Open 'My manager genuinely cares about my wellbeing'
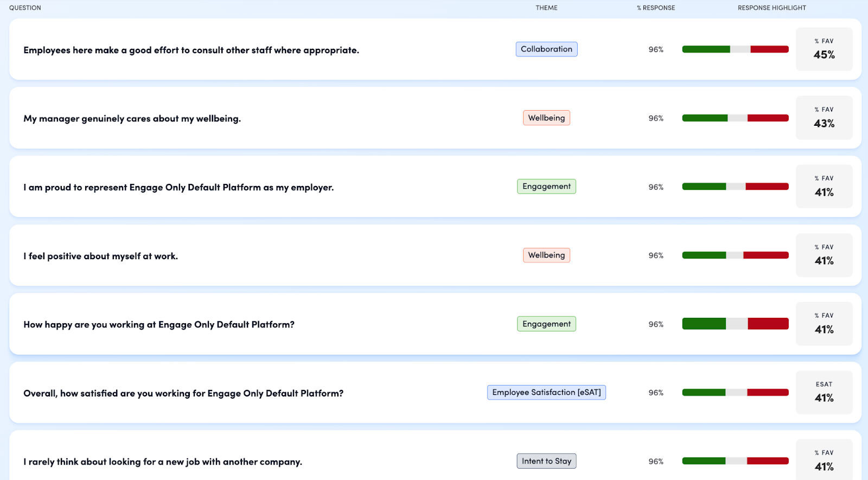 point(132,118)
